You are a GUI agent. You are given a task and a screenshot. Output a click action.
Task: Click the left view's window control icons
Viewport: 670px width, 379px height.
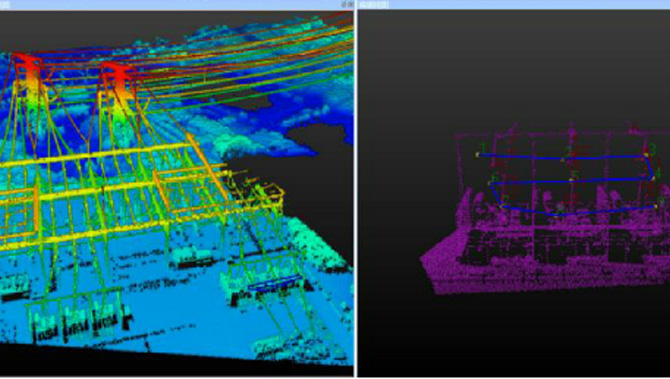347,5
